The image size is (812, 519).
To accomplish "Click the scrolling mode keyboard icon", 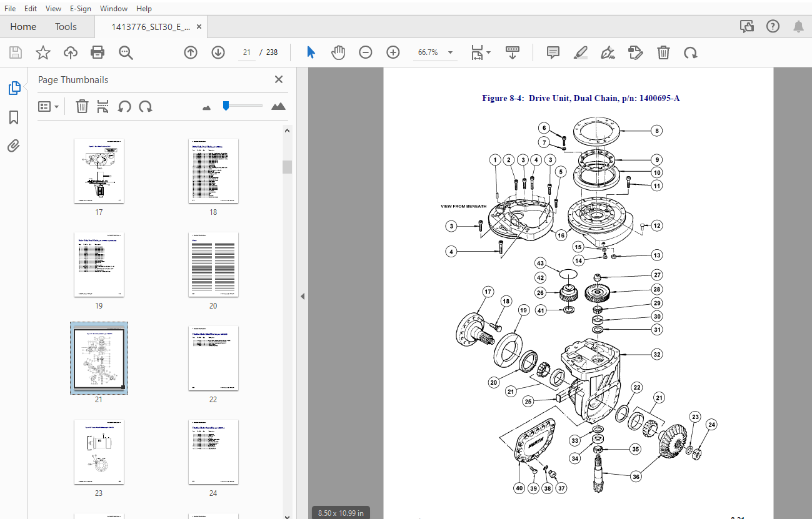I will pyautogui.click(x=513, y=52).
